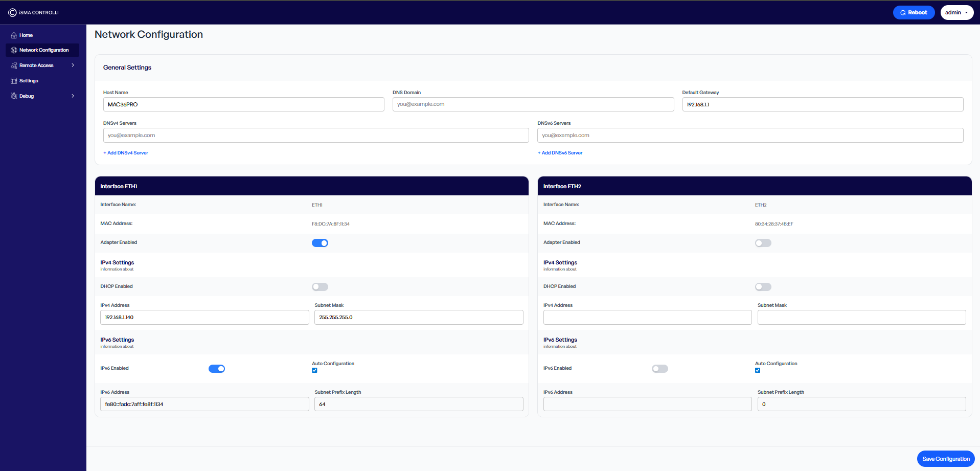Click the Add DNSv4 Server link
This screenshot has height=471, width=980.
[126, 153]
